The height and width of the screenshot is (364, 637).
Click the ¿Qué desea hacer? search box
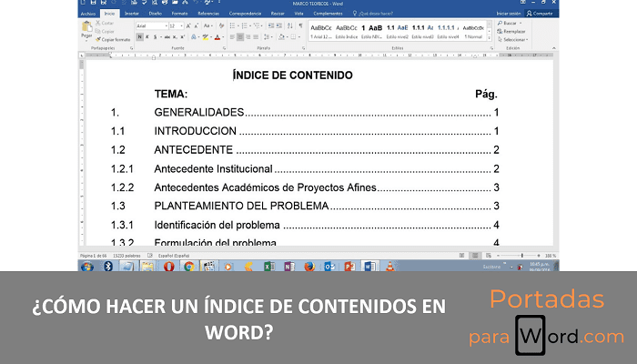coord(373,14)
